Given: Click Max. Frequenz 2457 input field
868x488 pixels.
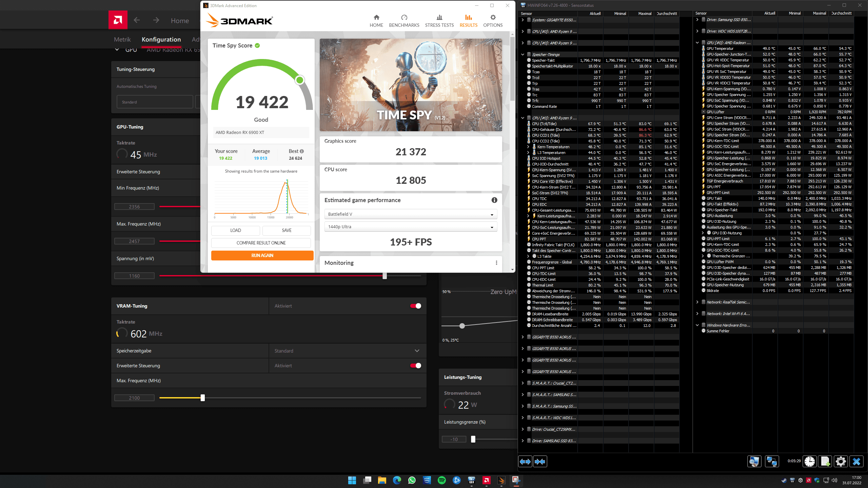Looking at the screenshot, I should coord(134,241).
